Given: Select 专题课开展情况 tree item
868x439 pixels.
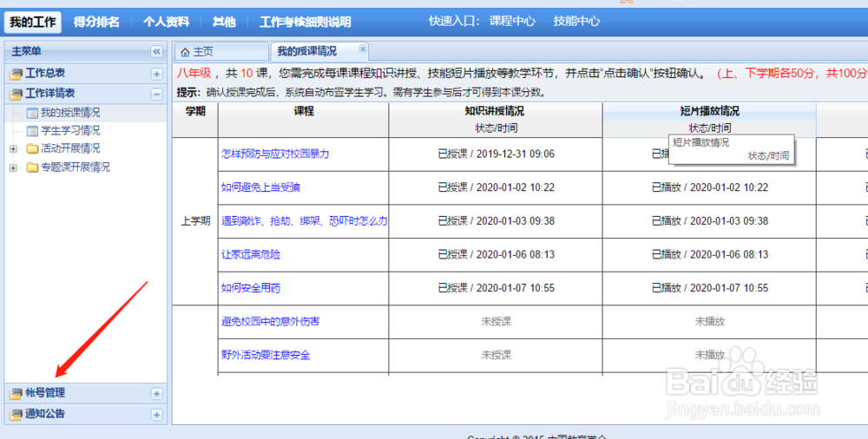Looking at the screenshot, I should [76, 167].
